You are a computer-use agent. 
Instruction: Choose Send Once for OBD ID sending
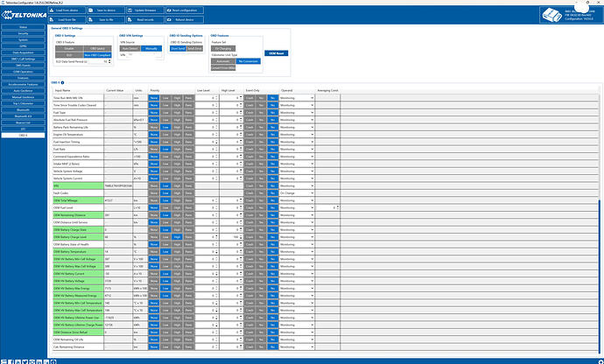(194, 48)
